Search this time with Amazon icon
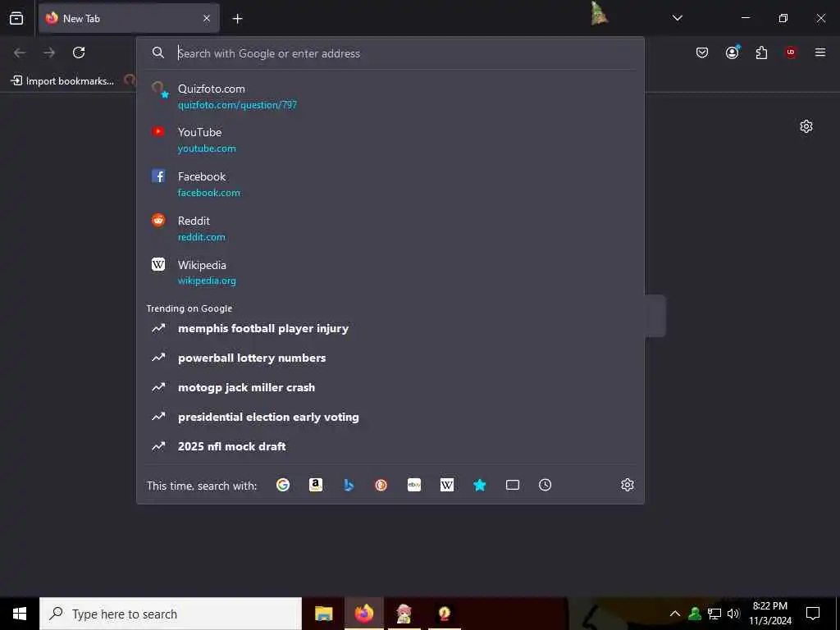Image resolution: width=840 pixels, height=630 pixels. [316, 485]
